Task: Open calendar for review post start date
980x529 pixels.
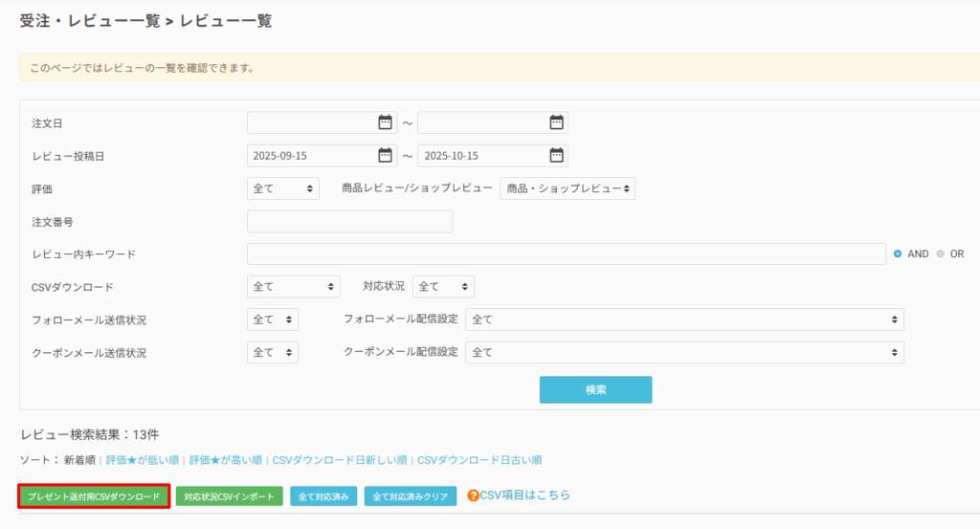Action: point(385,155)
